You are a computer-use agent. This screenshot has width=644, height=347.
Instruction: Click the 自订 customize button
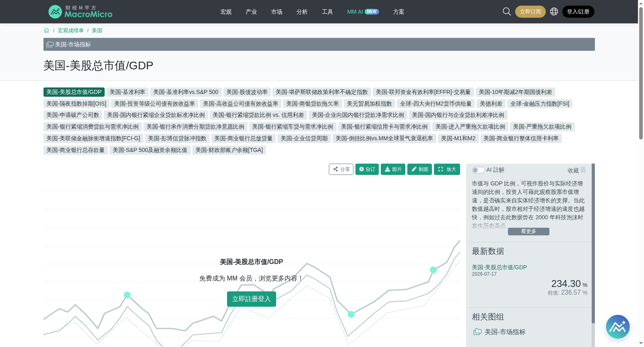pos(367,169)
